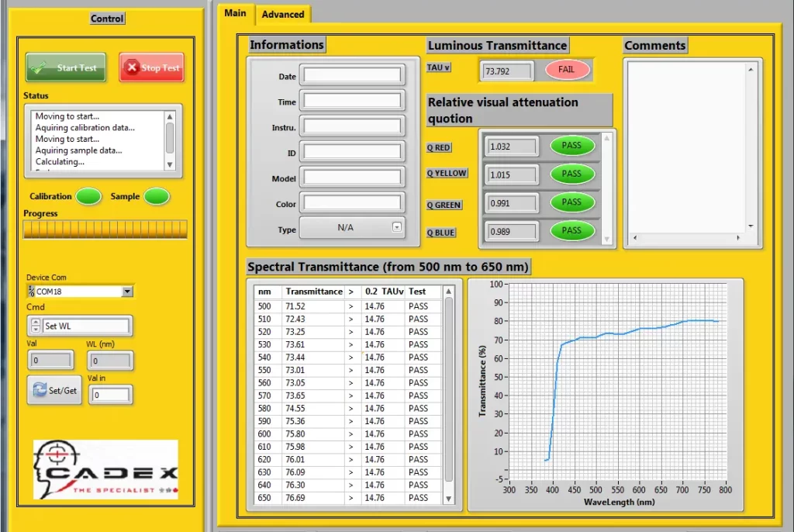794x532 pixels.
Task: Click the Q GREEN PASS indicator
Action: [571, 202]
